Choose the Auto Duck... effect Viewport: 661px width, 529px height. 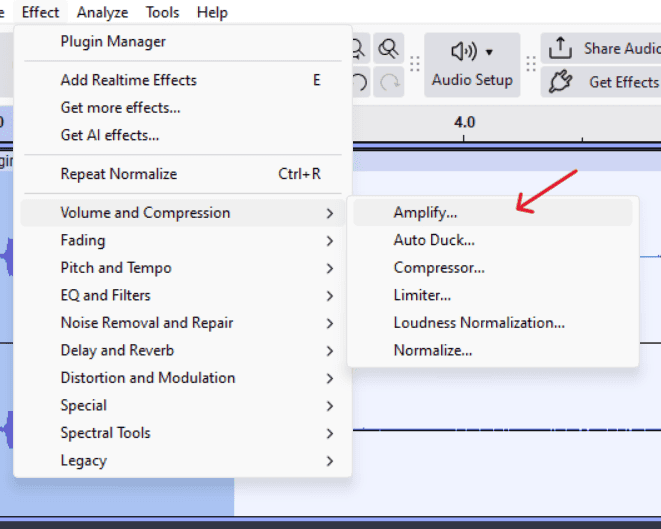pyautogui.click(x=492, y=240)
